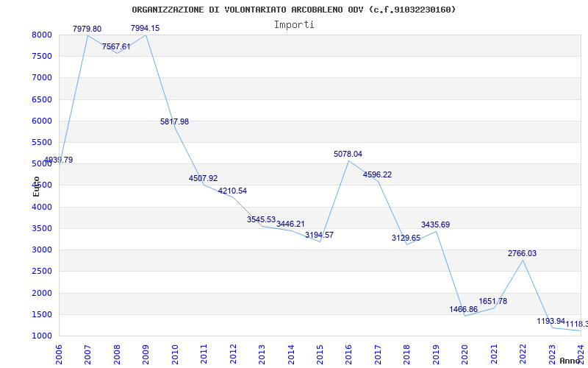The height and width of the screenshot is (368, 588).
Task: Click the 4210.54 data label
Action: (x=232, y=191)
